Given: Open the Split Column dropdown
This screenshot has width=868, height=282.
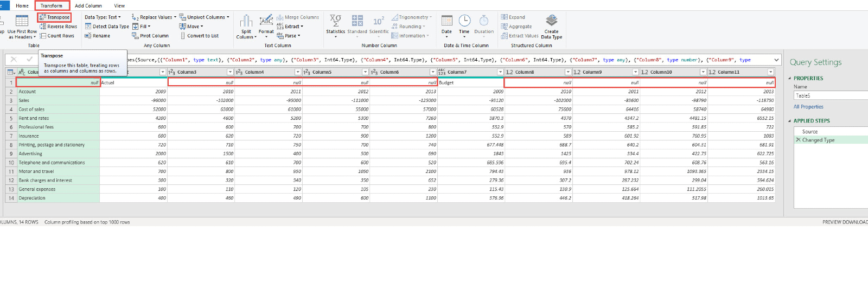Looking at the screenshot, I should (246, 34).
